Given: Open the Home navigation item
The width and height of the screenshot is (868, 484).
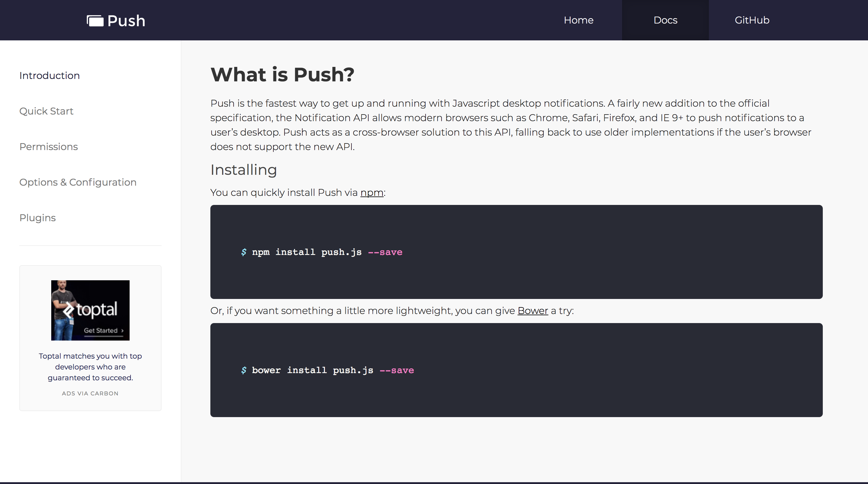Looking at the screenshot, I should 578,20.
